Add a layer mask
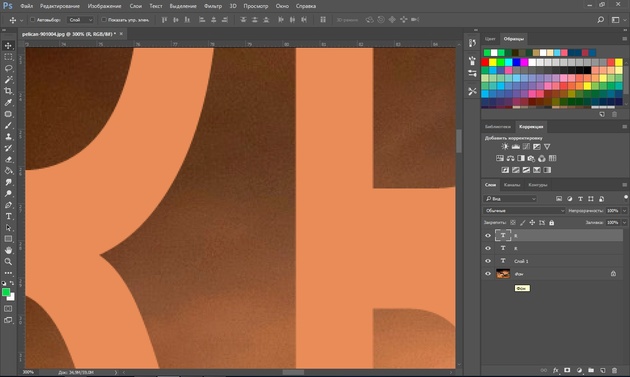Screen dimensions: 630x377 pyautogui.click(x=567, y=370)
